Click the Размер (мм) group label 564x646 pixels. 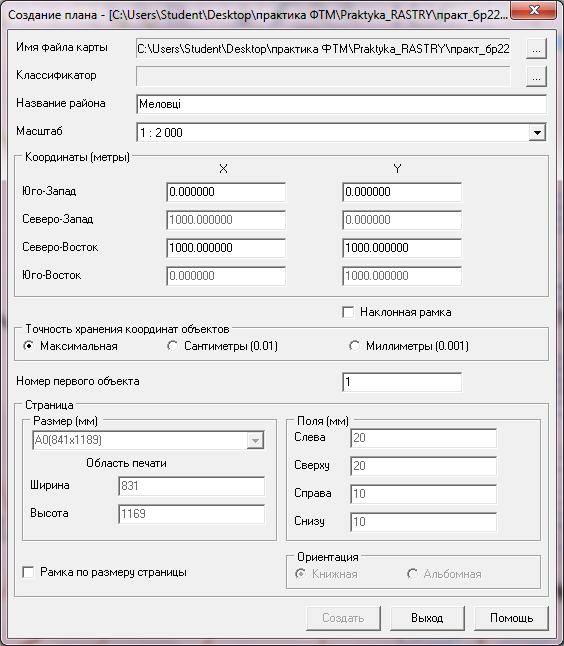point(66,421)
